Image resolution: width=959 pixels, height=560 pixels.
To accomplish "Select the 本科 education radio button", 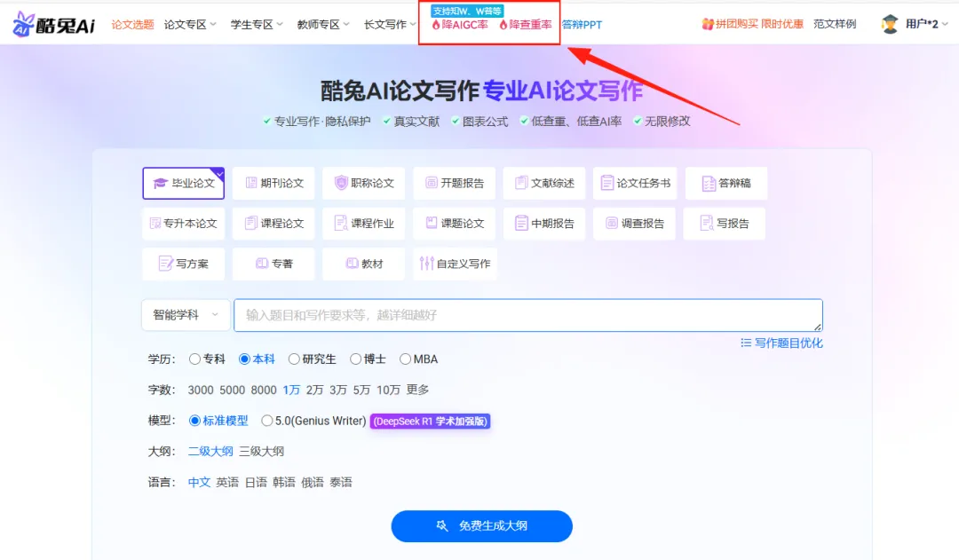I will click(x=244, y=359).
